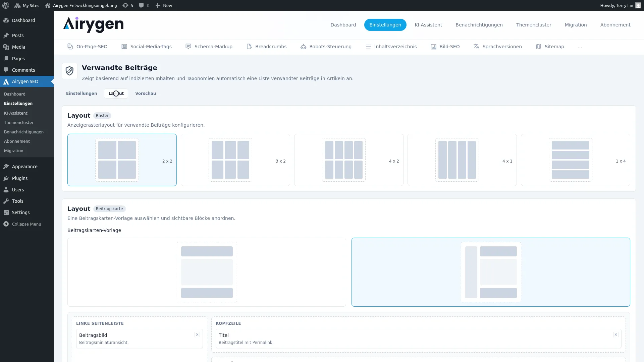Open Dashboard in Airygen SEO submenu

coord(15,94)
